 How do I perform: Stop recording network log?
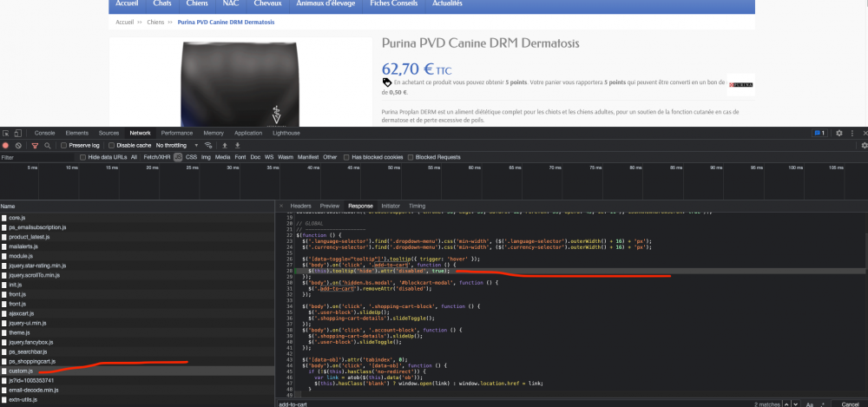pos(6,145)
